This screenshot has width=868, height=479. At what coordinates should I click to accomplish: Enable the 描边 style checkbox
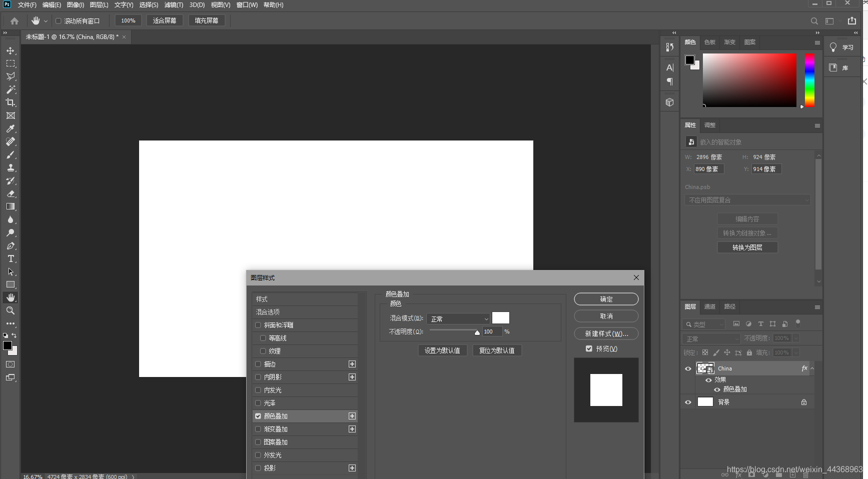point(258,364)
